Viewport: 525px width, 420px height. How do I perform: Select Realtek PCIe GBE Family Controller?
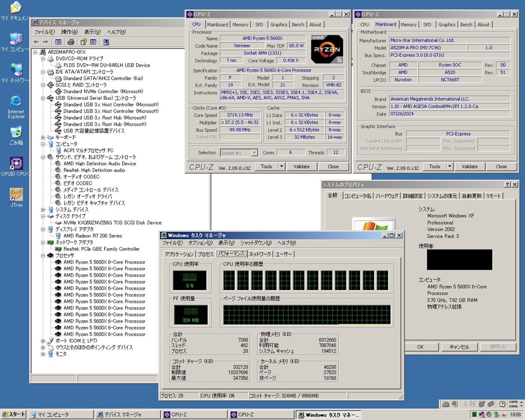102,249
